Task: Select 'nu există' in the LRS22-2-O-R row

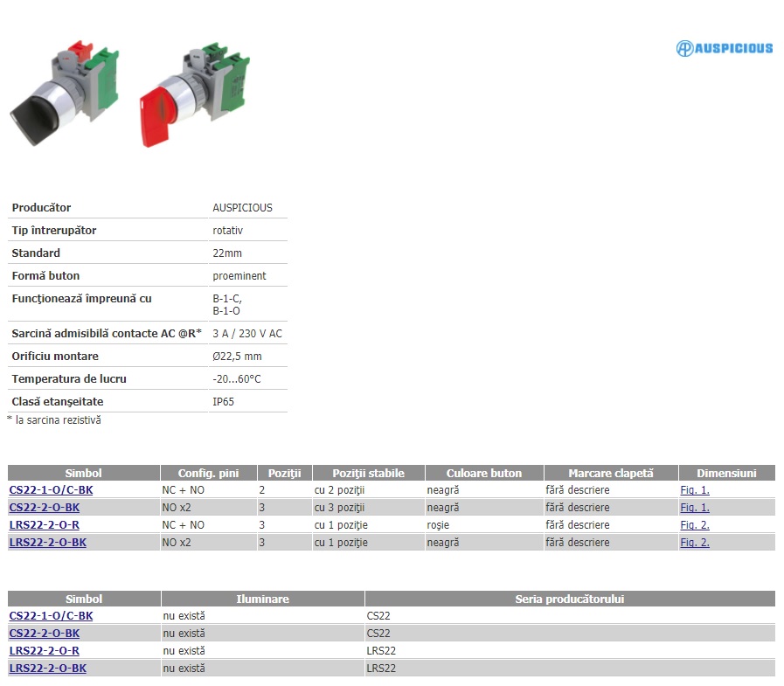Action: pyautogui.click(x=184, y=651)
